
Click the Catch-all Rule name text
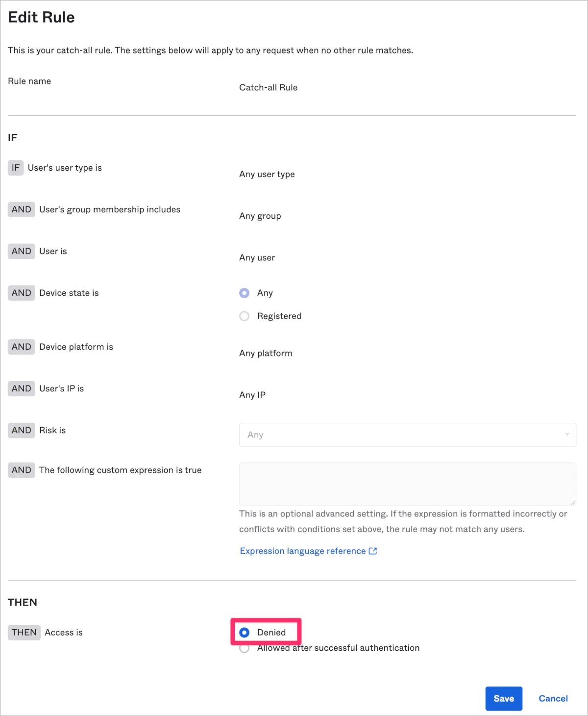tap(268, 87)
